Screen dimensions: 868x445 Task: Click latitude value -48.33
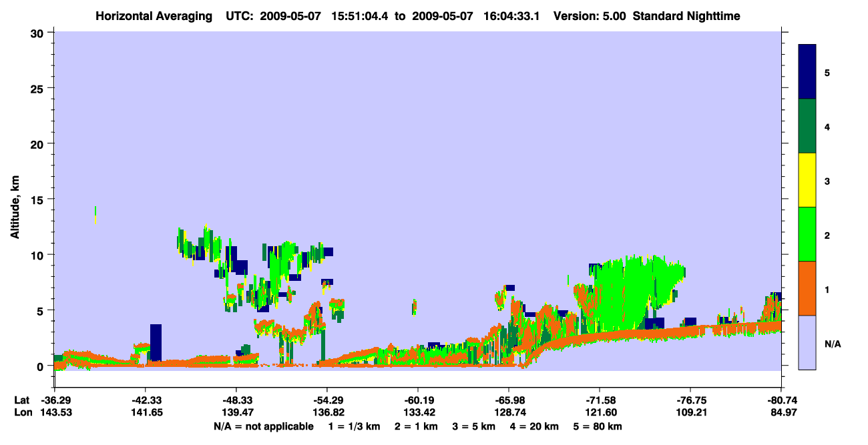coord(236,400)
